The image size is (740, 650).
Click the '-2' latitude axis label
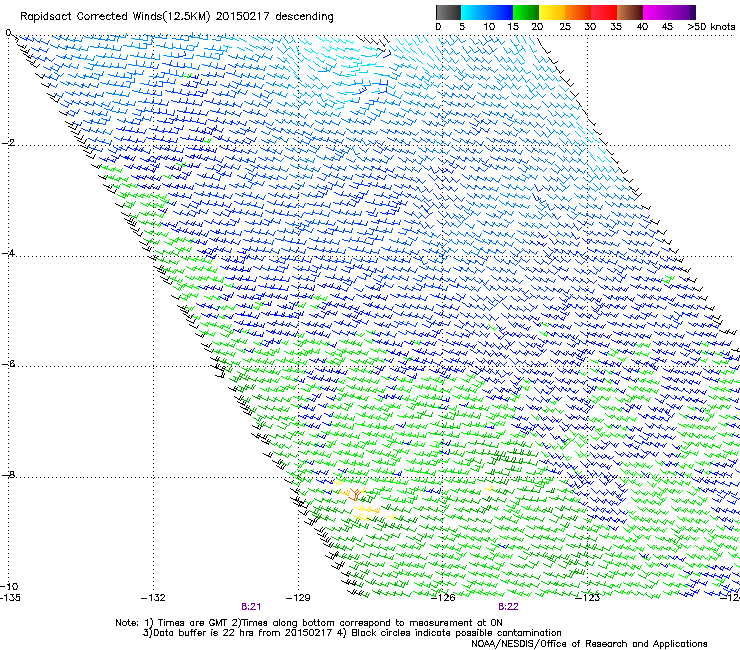click(8, 143)
